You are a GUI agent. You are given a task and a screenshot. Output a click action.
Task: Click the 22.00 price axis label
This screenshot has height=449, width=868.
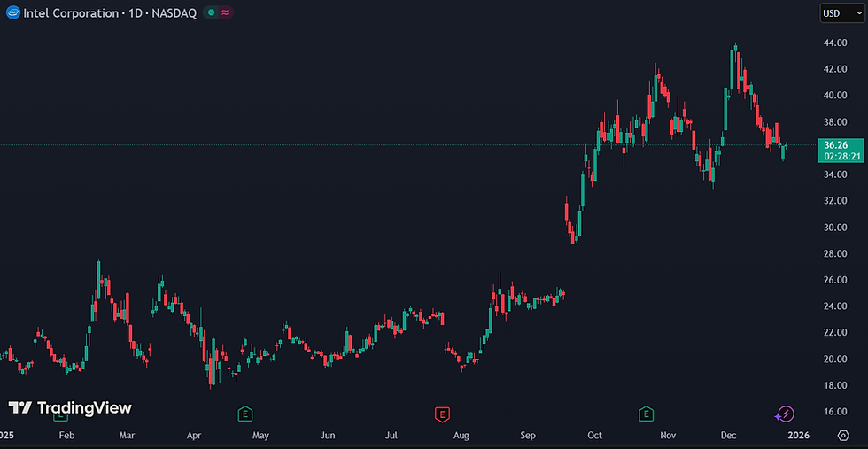point(834,333)
